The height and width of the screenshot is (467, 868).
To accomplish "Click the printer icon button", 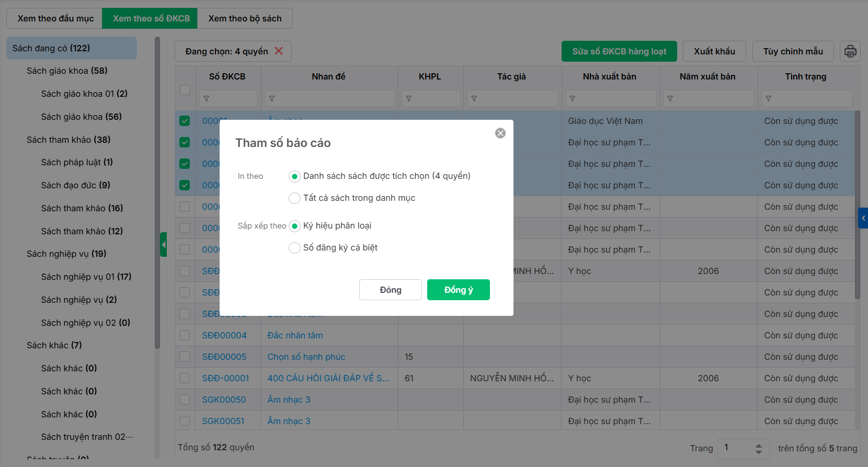I will (850, 51).
